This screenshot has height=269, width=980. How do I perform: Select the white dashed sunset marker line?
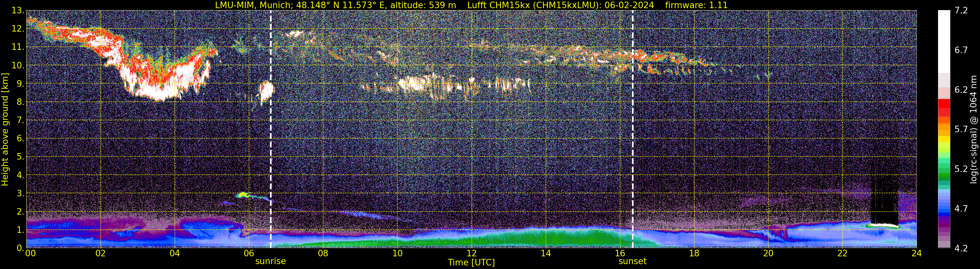pyautogui.click(x=633, y=129)
